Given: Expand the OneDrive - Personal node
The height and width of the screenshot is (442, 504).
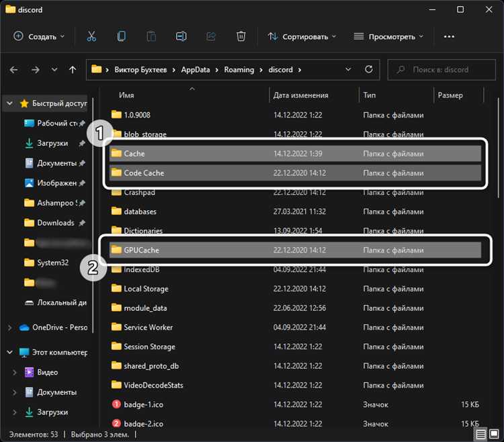Looking at the screenshot, I should coord(9,327).
